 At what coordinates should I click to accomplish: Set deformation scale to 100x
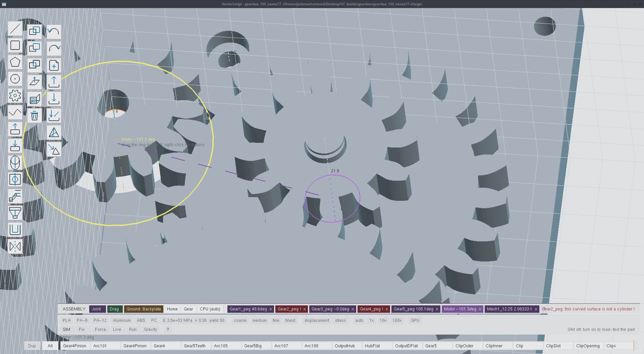[x=397, y=320]
